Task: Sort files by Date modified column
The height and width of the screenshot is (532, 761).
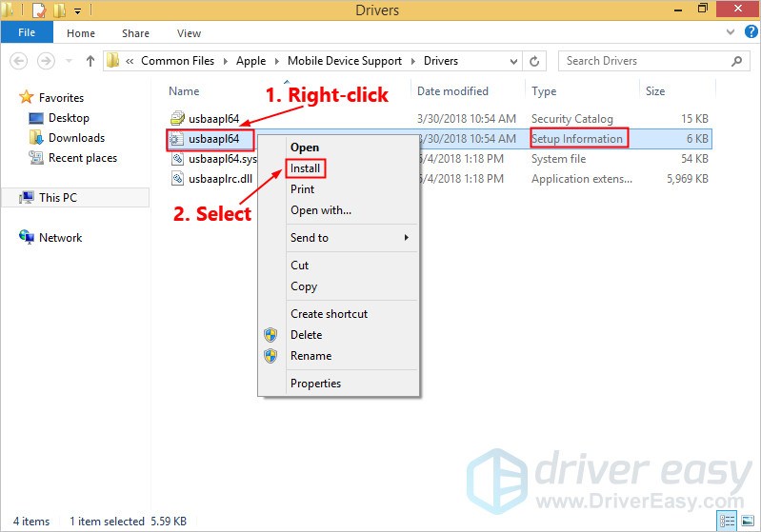Action: tap(452, 91)
